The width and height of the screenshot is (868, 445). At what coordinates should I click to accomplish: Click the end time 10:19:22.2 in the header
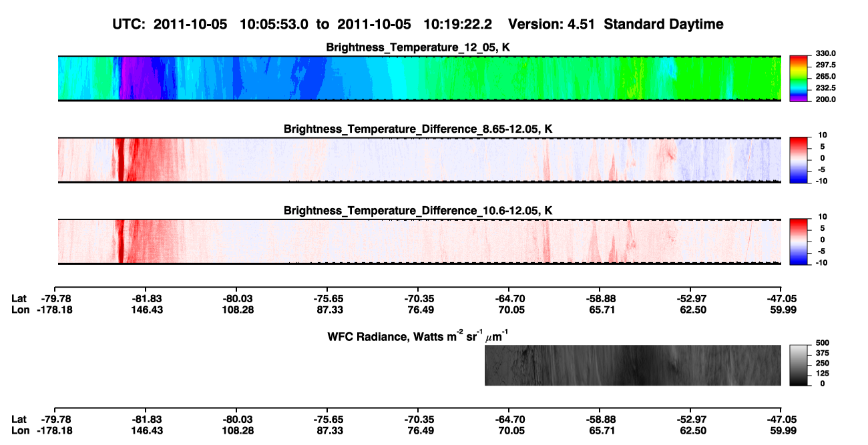pos(457,24)
